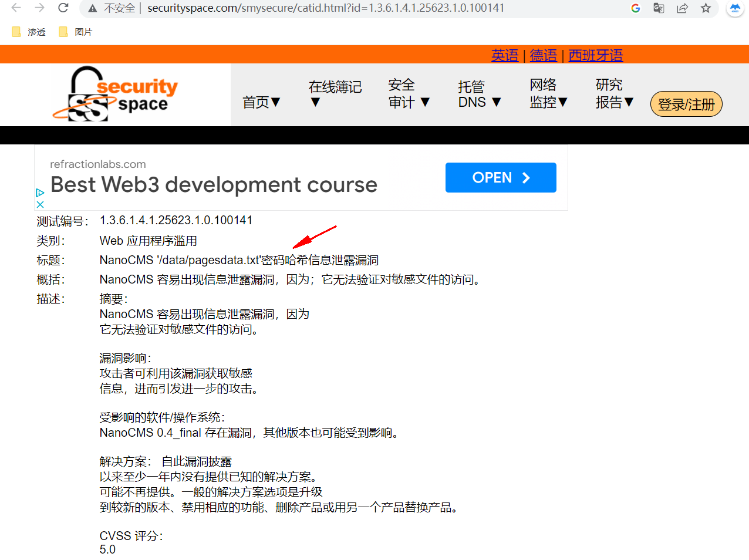Click the 类别 label
749x560 pixels.
50,241
